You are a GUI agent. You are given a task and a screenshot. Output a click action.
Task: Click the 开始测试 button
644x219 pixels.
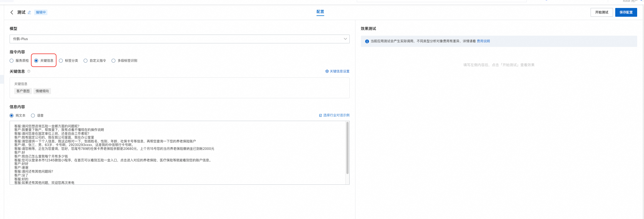point(602,12)
